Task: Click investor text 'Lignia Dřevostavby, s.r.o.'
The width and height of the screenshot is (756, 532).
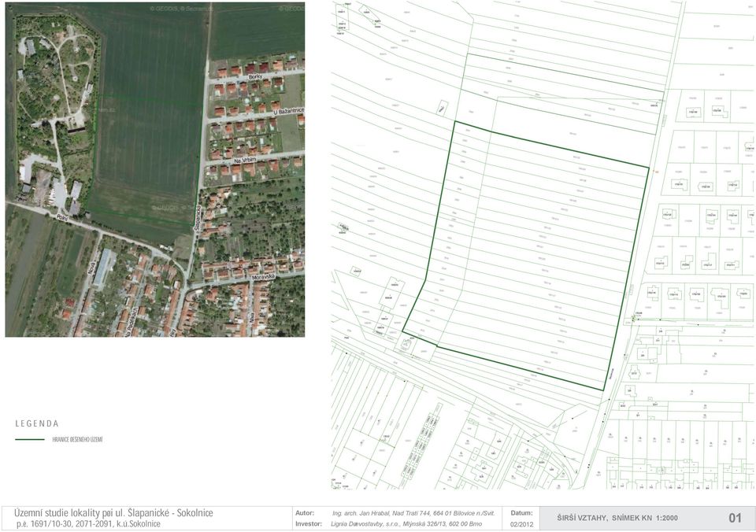Action: point(367,524)
